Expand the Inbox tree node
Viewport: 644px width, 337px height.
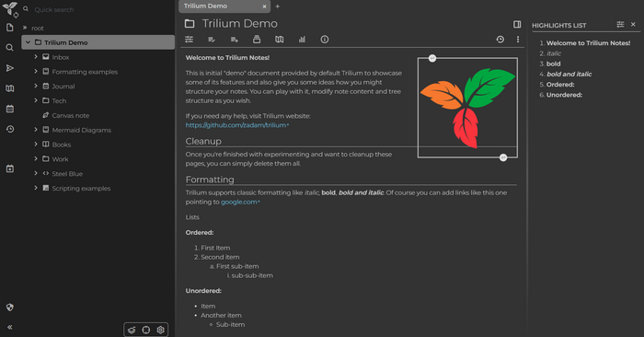pyautogui.click(x=36, y=57)
